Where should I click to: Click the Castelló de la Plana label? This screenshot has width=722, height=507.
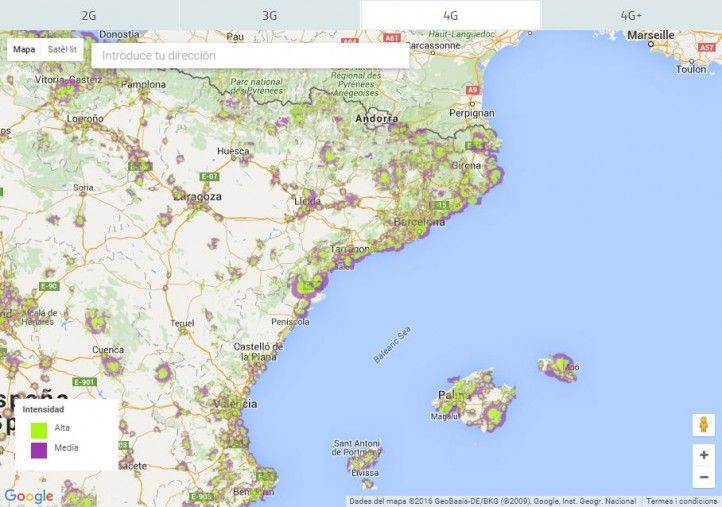258,352
